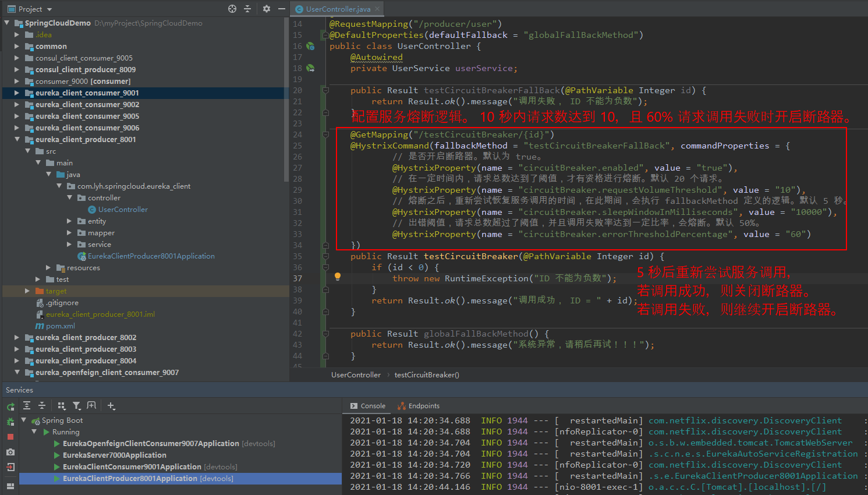Expand the entity package

[x=69, y=221]
